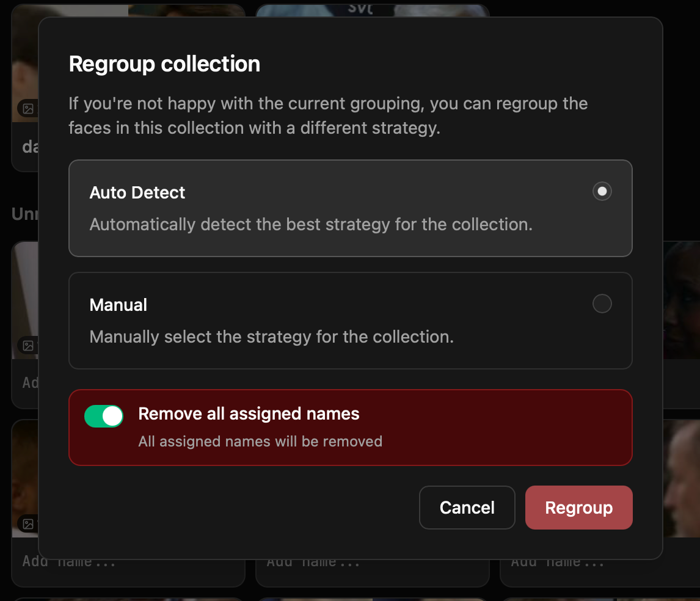700x601 pixels.
Task: Click the image badge on the middle unnamed face
Action: click(x=27, y=345)
